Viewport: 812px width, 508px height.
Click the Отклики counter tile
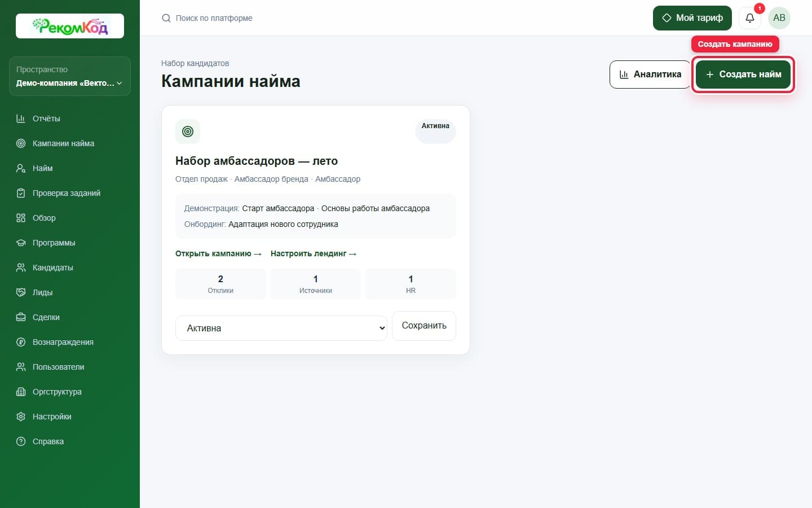click(220, 284)
